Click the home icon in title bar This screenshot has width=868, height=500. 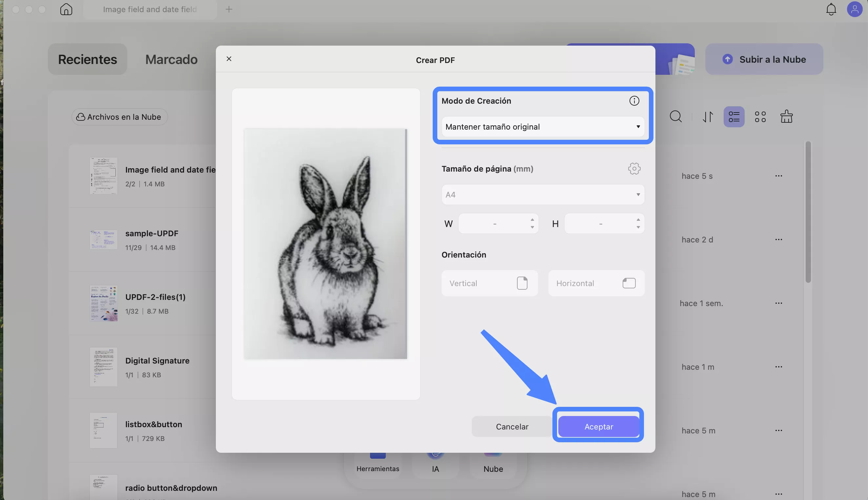tap(66, 9)
